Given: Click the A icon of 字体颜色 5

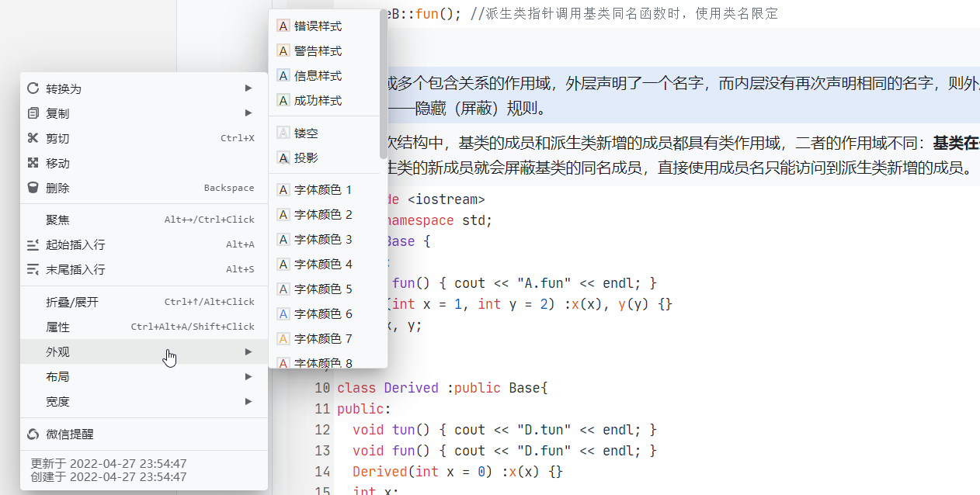Looking at the screenshot, I should point(283,289).
